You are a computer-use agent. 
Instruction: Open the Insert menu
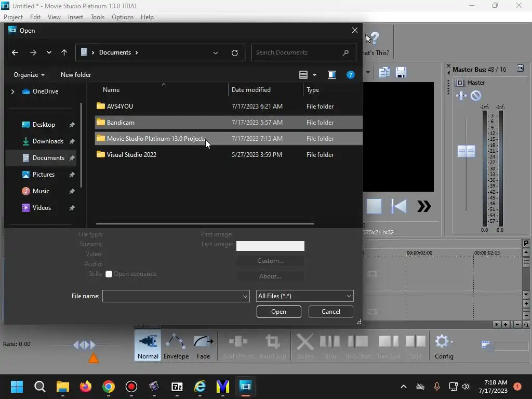point(75,17)
